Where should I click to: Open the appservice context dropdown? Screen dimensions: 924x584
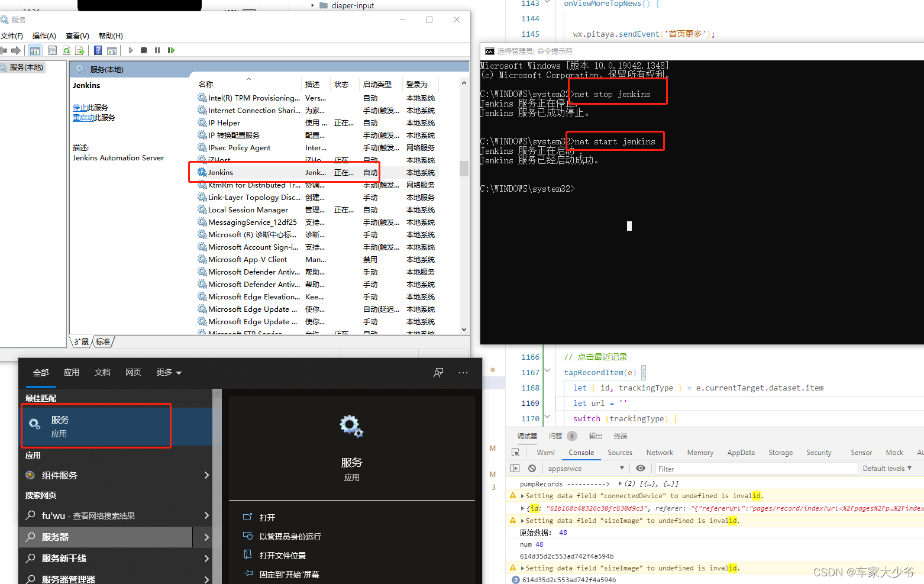coord(586,469)
